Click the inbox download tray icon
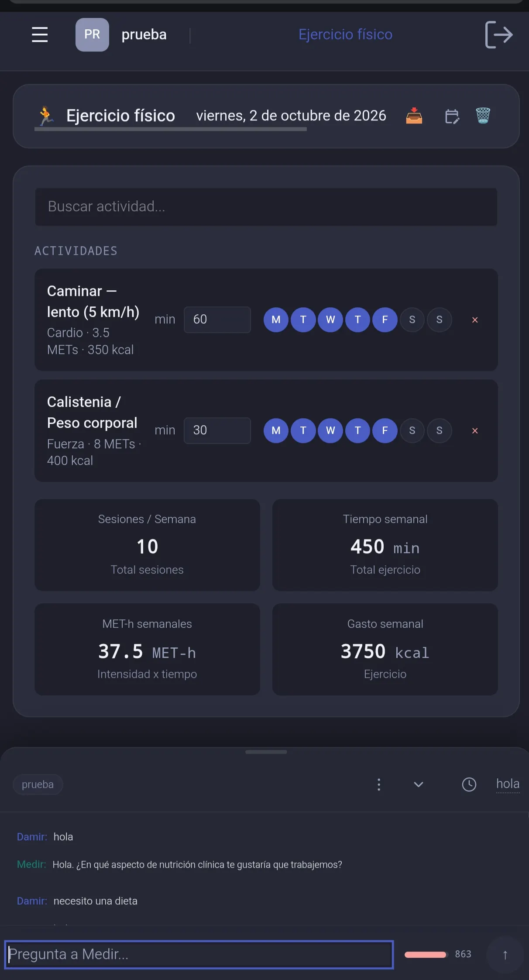The height and width of the screenshot is (980, 529). pos(414,116)
